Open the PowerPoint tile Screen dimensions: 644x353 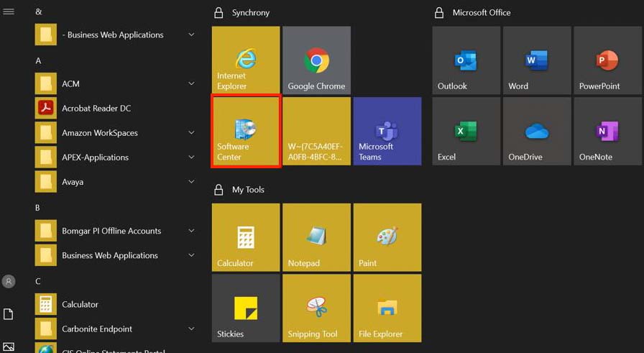(607, 60)
